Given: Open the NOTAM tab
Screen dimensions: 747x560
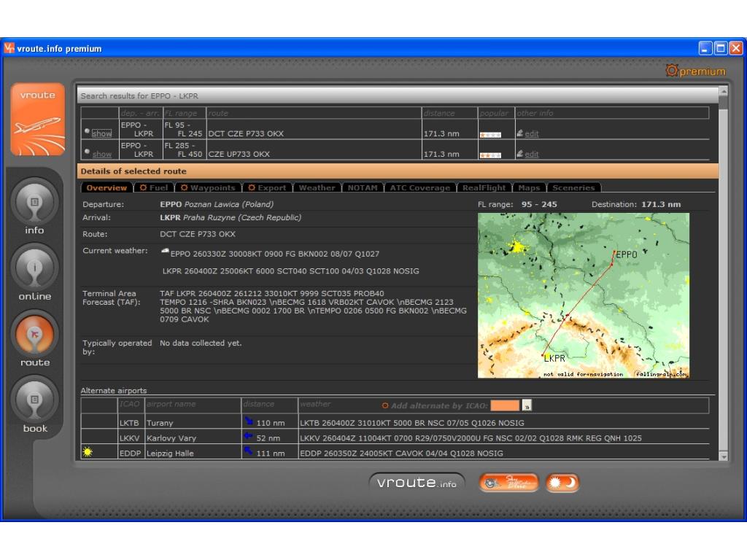Looking at the screenshot, I should (x=362, y=187).
